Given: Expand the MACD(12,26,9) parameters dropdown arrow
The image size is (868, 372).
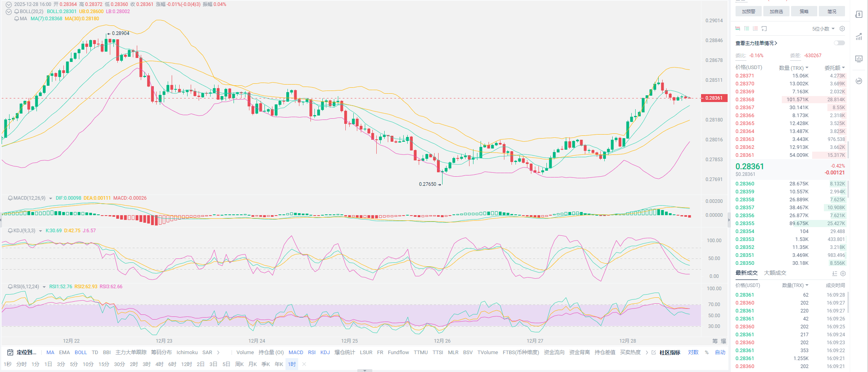Looking at the screenshot, I should pyautogui.click(x=51, y=198).
